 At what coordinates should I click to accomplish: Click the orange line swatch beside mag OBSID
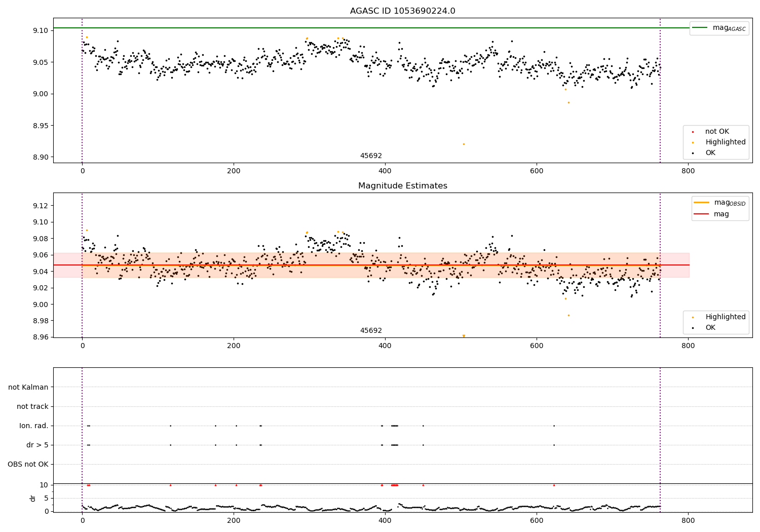point(701,203)
